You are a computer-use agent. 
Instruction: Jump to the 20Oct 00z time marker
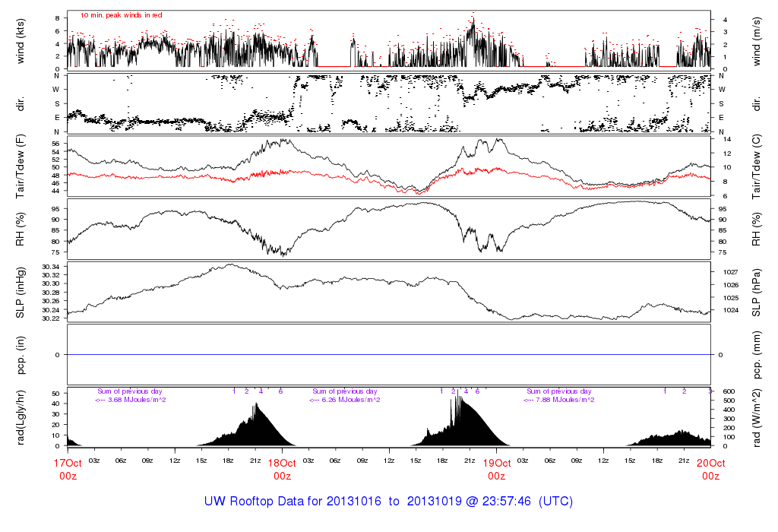coord(710,468)
